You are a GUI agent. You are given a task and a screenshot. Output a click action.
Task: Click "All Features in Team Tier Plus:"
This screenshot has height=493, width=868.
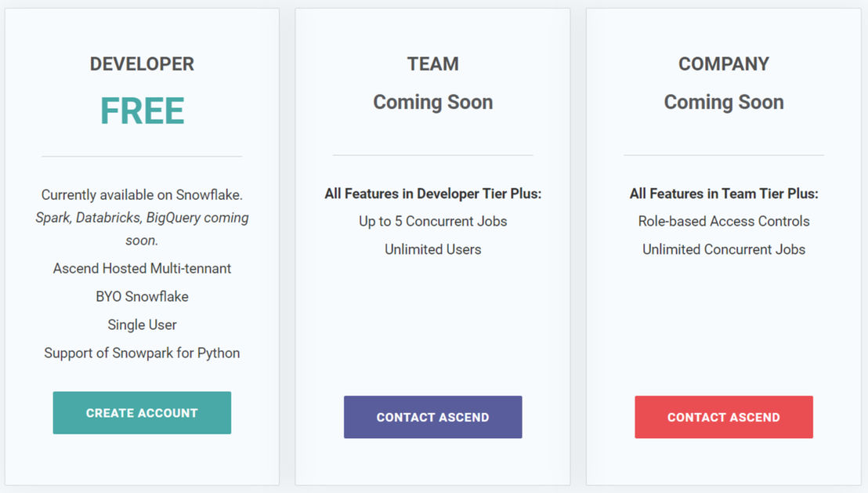coord(724,194)
